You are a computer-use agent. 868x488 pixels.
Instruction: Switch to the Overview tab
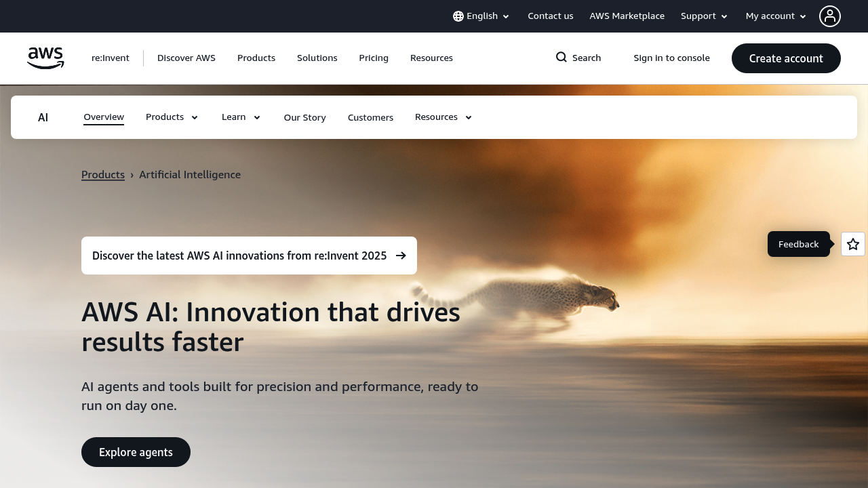coord(103,117)
